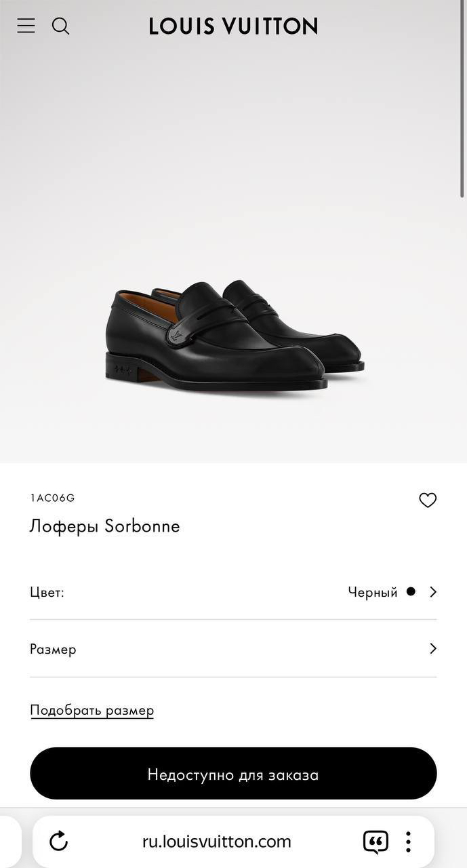
Task: Tap the Недоступно для заказа button
Action: coord(233,774)
